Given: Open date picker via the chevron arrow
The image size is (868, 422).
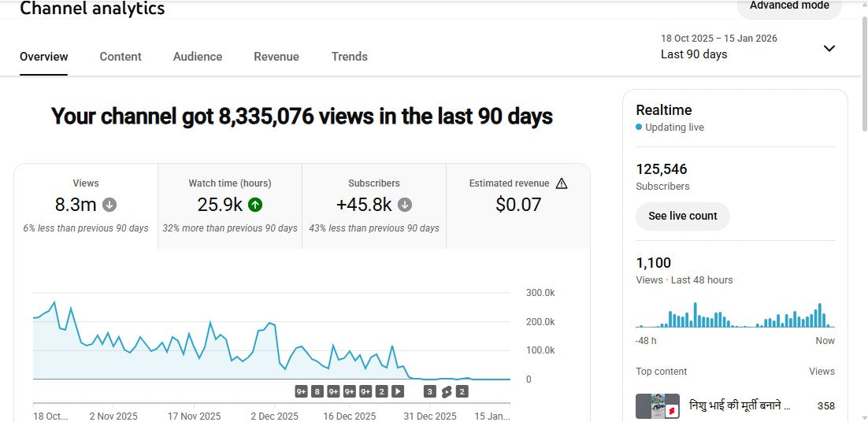Looking at the screenshot, I should pos(829,48).
